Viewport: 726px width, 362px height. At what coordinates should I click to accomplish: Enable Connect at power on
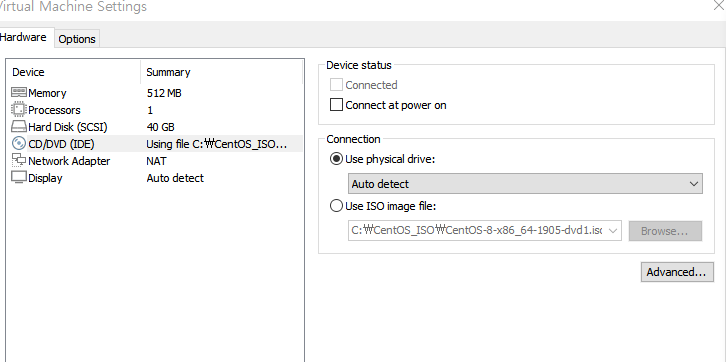336,105
